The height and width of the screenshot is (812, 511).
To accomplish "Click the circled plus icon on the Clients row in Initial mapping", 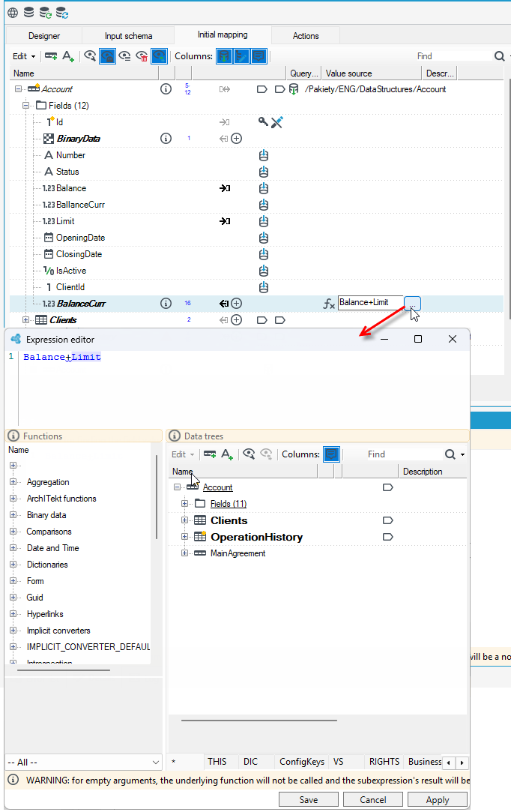I will point(237,320).
